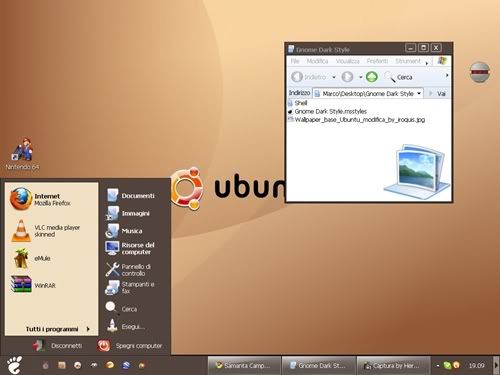
Task: Open the Modifica menu
Action: 317,61
